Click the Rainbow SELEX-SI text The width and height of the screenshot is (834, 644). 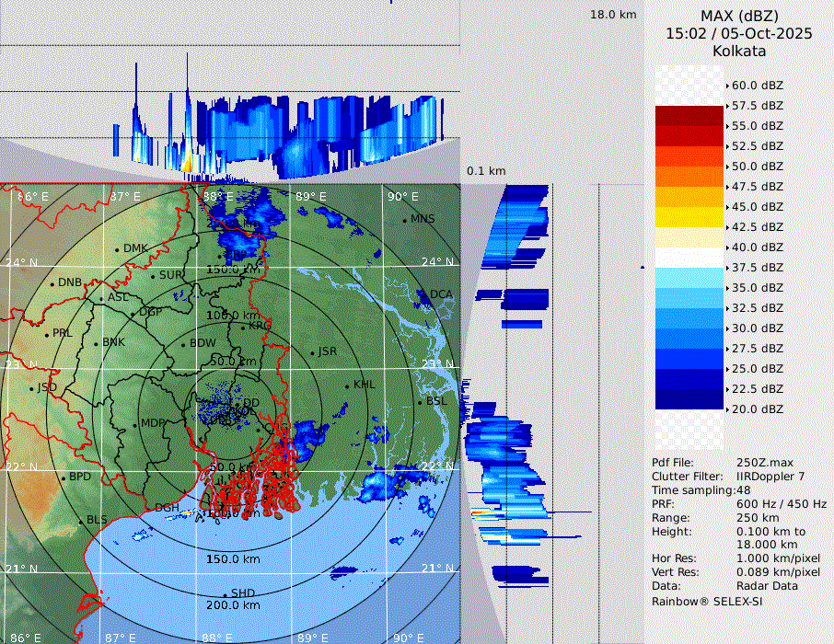tap(707, 601)
